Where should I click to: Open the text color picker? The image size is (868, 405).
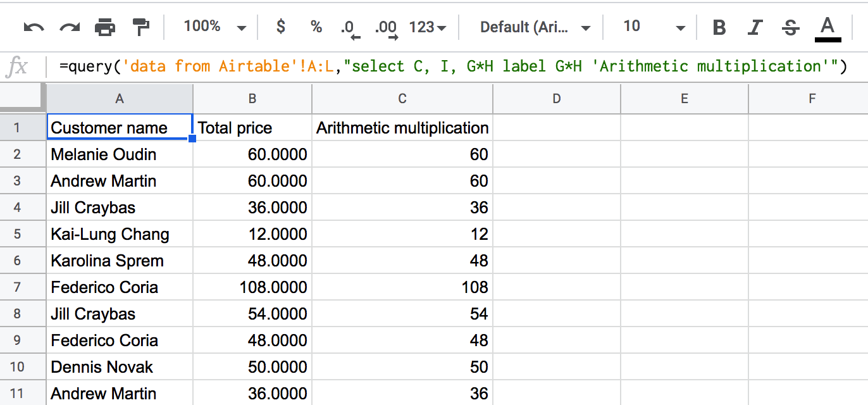click(828, 28)
